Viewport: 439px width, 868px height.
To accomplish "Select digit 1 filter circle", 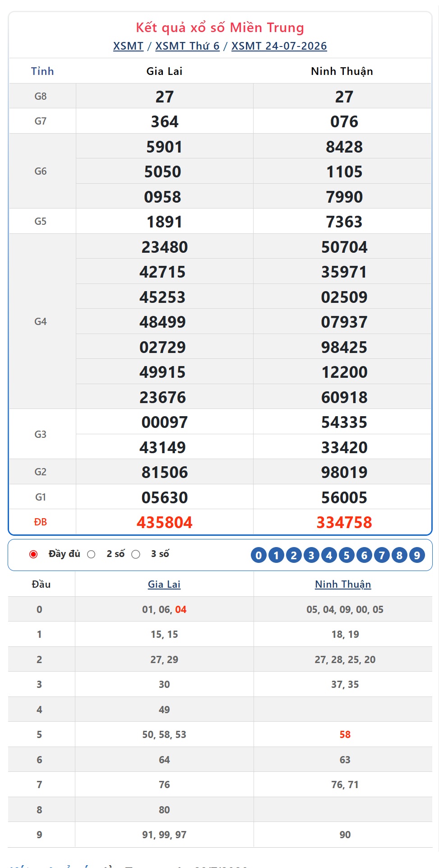I will click(276, 555).
